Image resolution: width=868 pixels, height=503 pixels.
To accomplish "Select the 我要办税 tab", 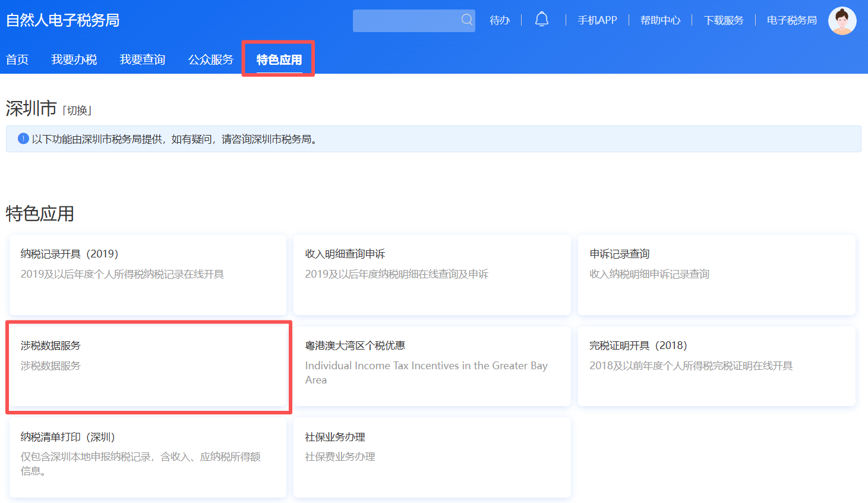I will [74, 59].
